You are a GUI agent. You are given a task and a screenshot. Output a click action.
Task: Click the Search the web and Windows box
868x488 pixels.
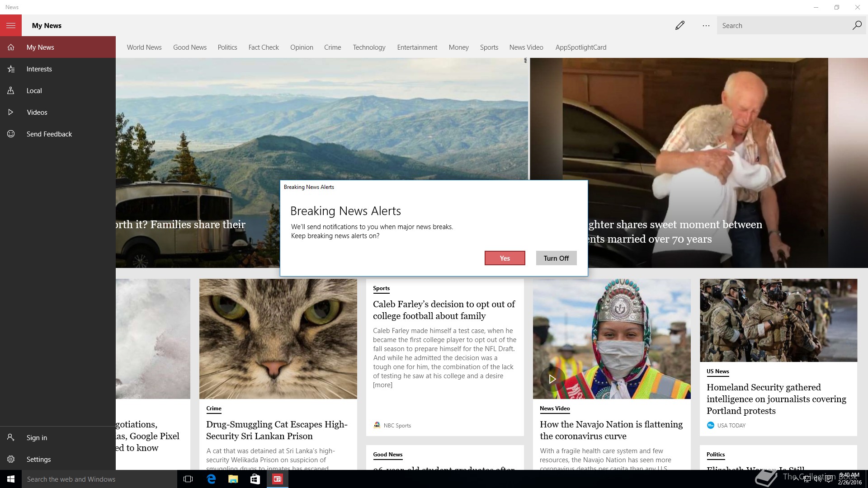[x=99, y=479]
